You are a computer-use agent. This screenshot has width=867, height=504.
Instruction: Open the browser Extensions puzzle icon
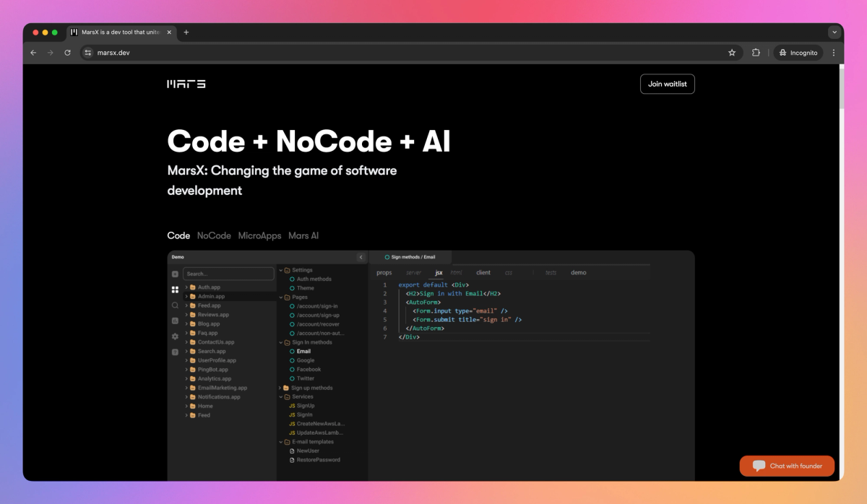(x=756, y=53)
